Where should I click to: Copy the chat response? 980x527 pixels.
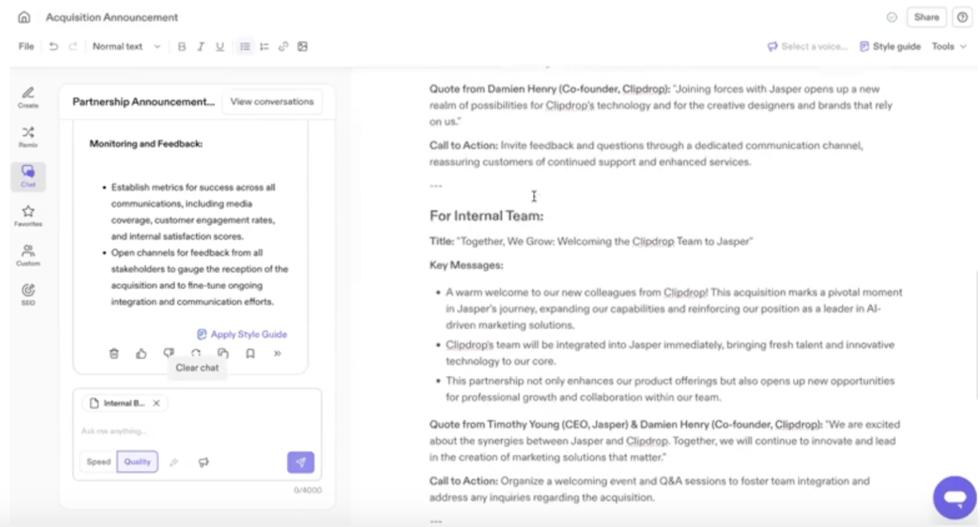pos(223,353)
